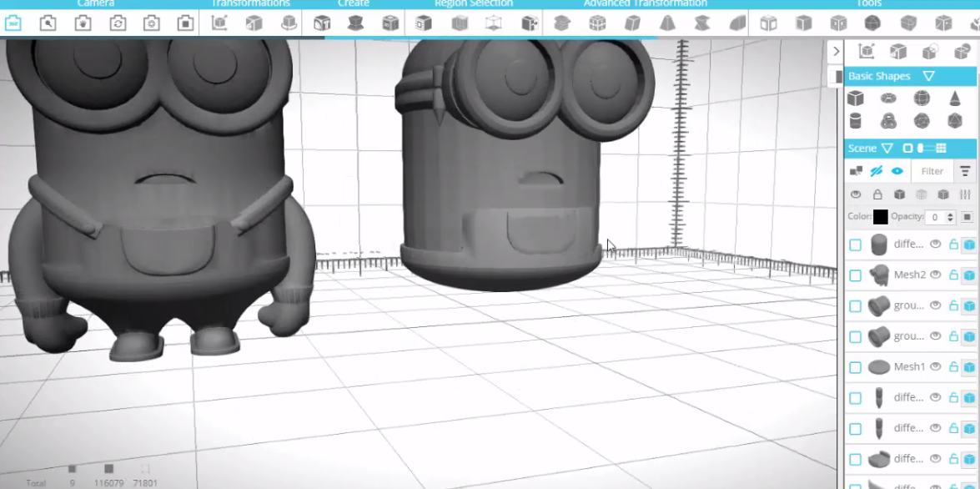
Task: Toggle the Scene list/grid view switch
Action: coord(925,149)
